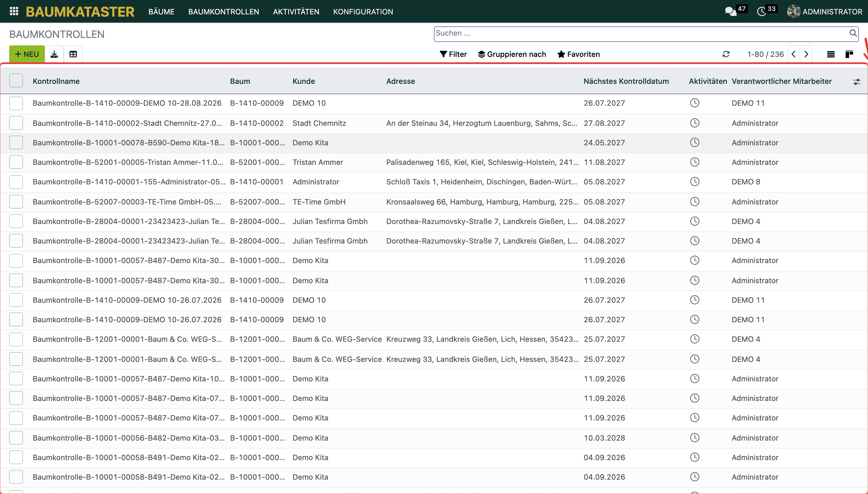Open the Gruppieren nach dropdown
868x494 pixels.
pos(512,54)
